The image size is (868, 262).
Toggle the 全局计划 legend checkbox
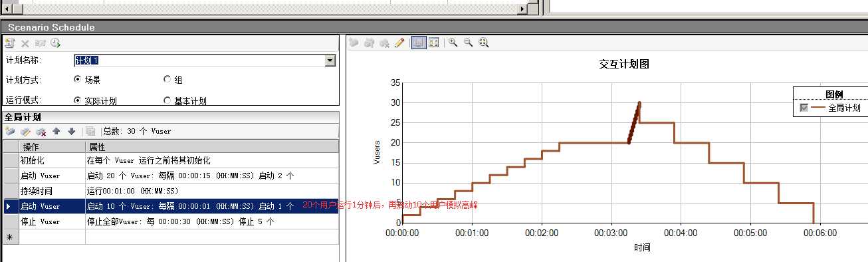coord(804,108)
